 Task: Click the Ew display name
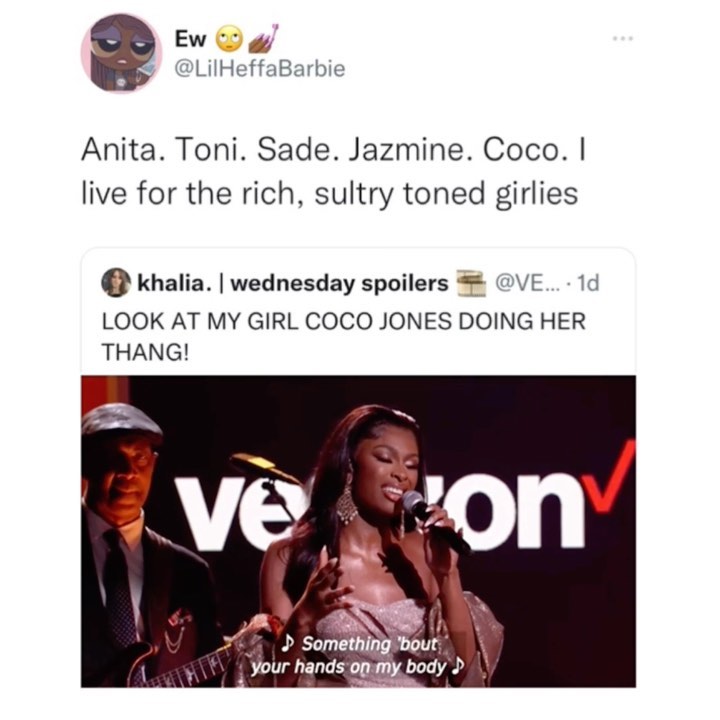[191, 40]
